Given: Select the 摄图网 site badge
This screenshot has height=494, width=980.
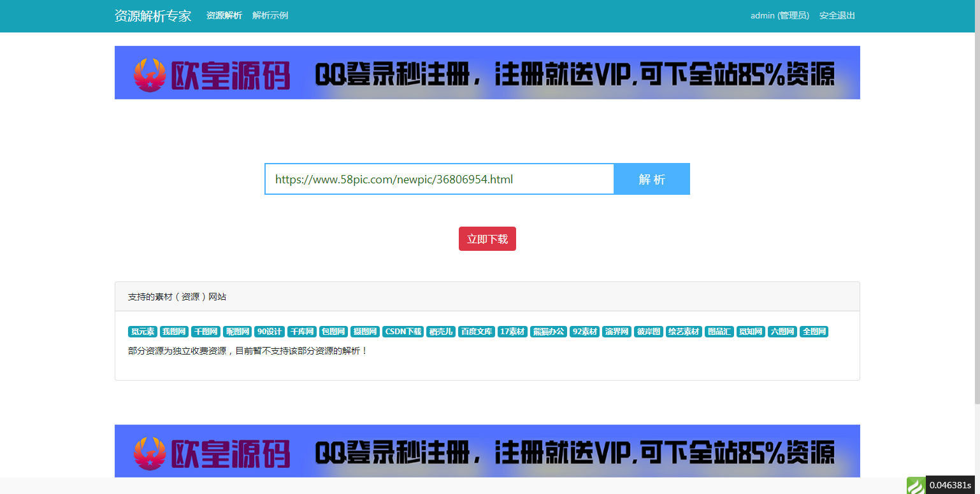Looking at the screenshot, I should (365, 331).
